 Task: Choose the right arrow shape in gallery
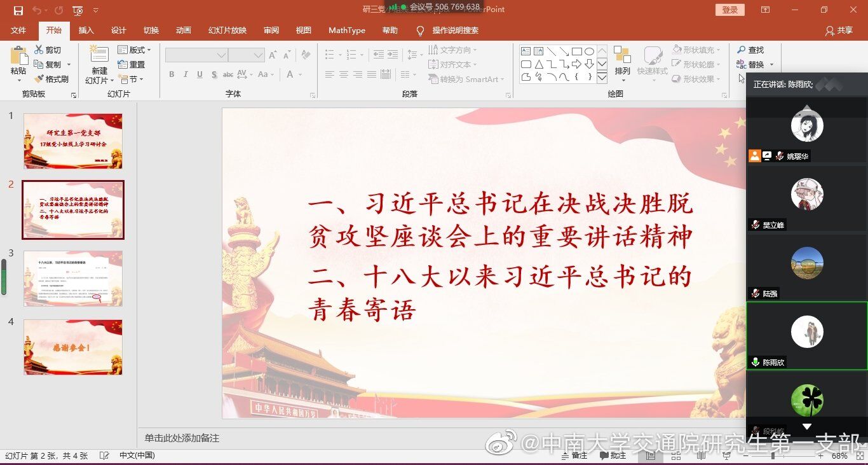[576, 64]
